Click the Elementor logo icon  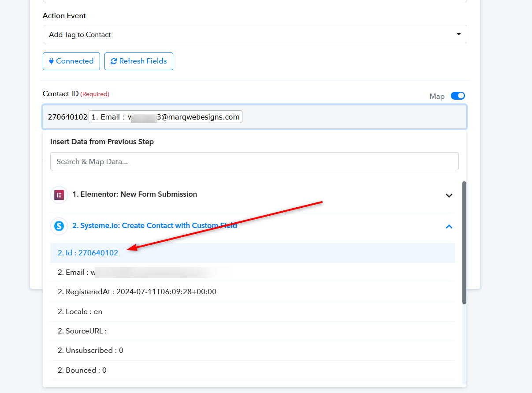[59, 195]
